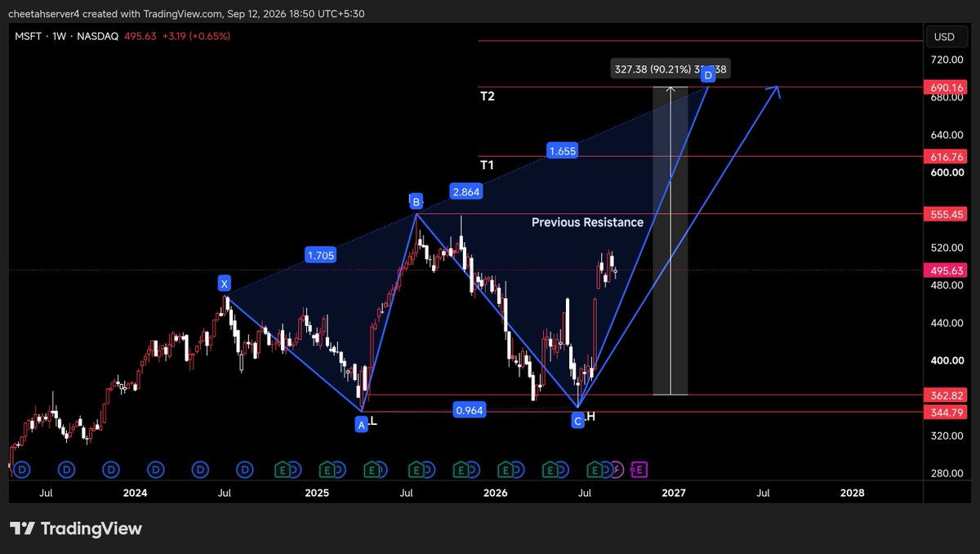
Task: Select pattern point B label
Action: pyautogui.click(x=415, y=201)
